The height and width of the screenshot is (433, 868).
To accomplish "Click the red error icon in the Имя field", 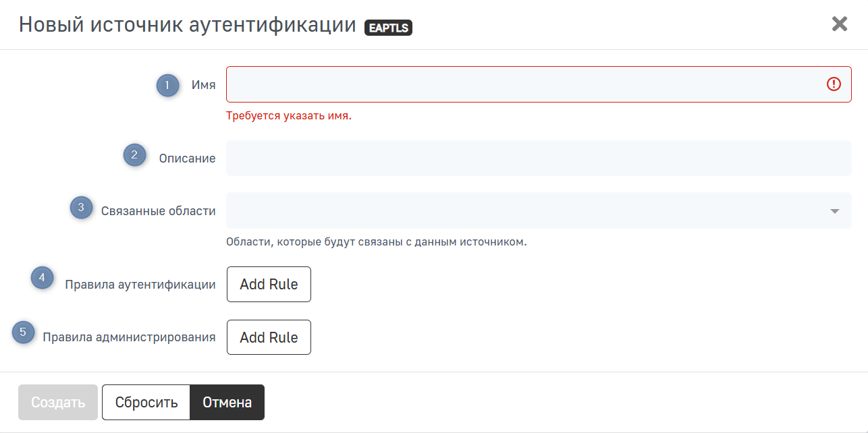I will (834, 84).
